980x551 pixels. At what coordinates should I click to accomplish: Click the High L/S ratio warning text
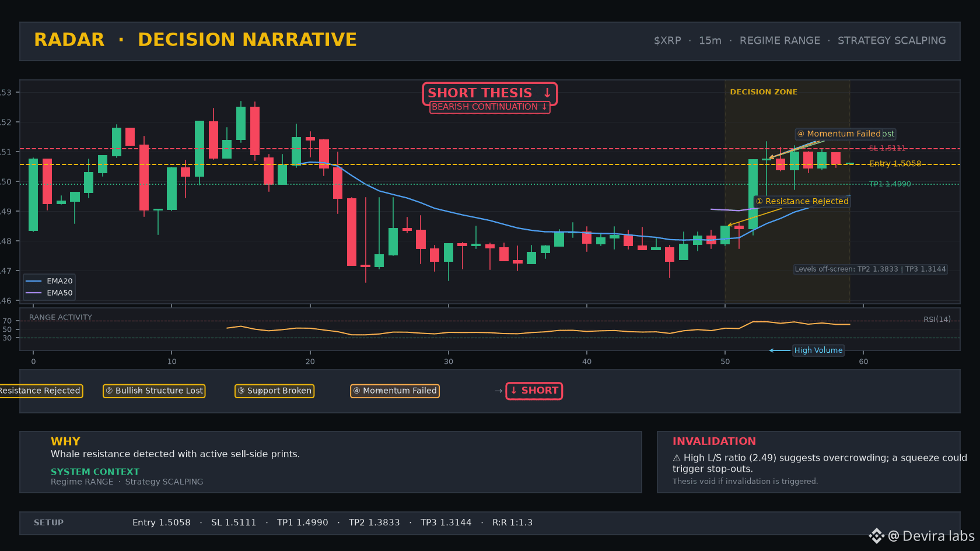(x=820, y=464)
